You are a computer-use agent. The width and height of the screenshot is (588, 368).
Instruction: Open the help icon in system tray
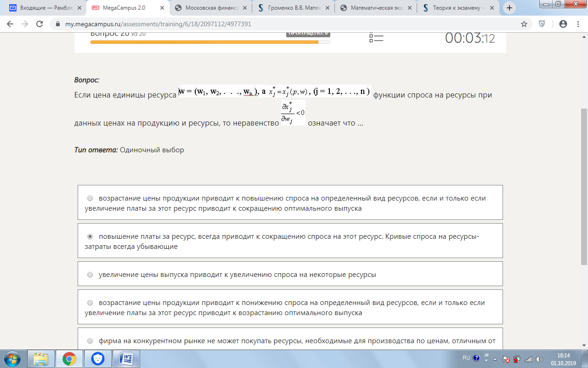pyautogui.click(x=476, y=358)
